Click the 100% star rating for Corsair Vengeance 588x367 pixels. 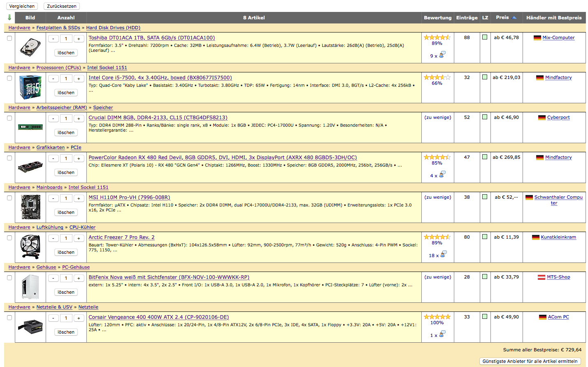[x=437, y=317]
